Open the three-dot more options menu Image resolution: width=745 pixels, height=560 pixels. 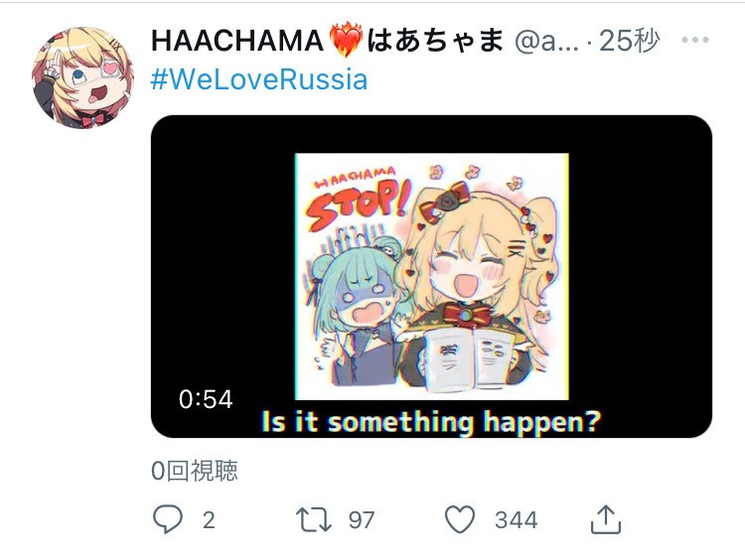[695, 40]
